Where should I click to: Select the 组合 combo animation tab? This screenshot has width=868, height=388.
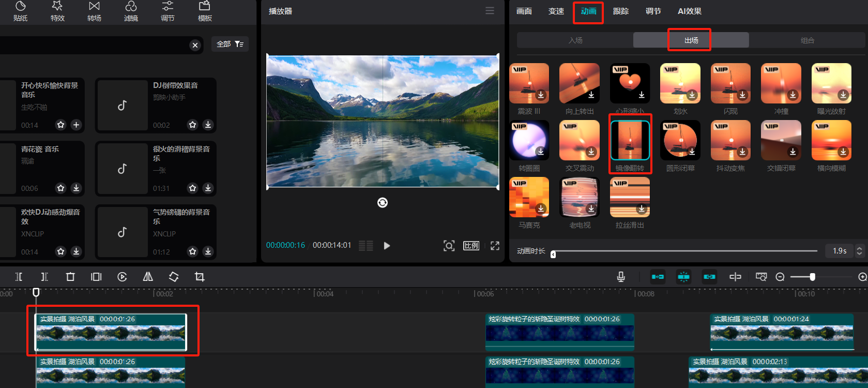point(808,40)
